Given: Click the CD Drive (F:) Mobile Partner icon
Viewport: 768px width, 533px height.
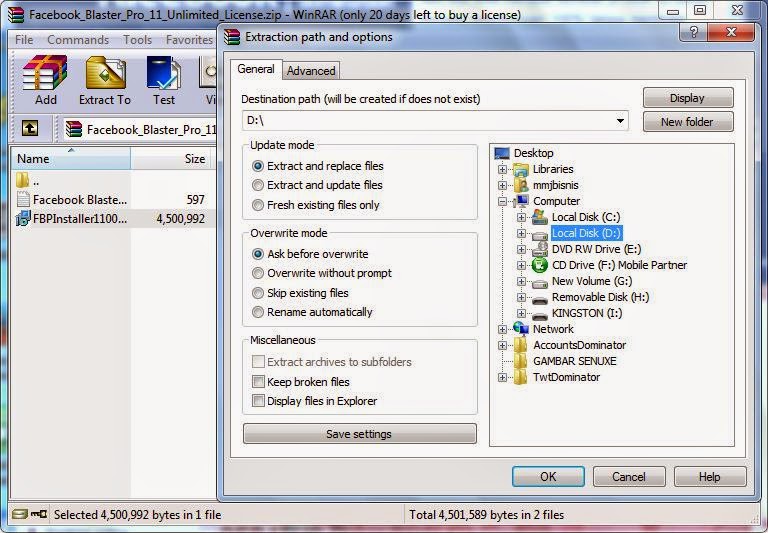Looking at the screenshot, I should pyautogui.click(x=539, y=265).
